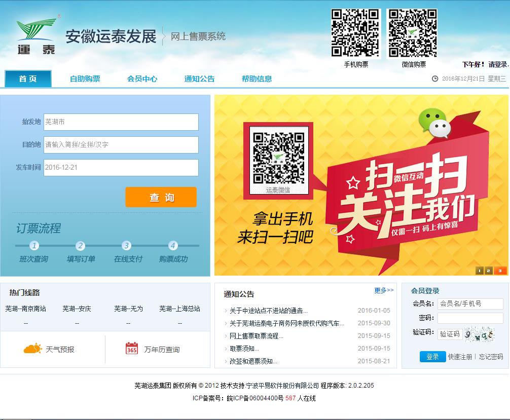Select the 芜湖--南京南站 route

coord(26,309)
